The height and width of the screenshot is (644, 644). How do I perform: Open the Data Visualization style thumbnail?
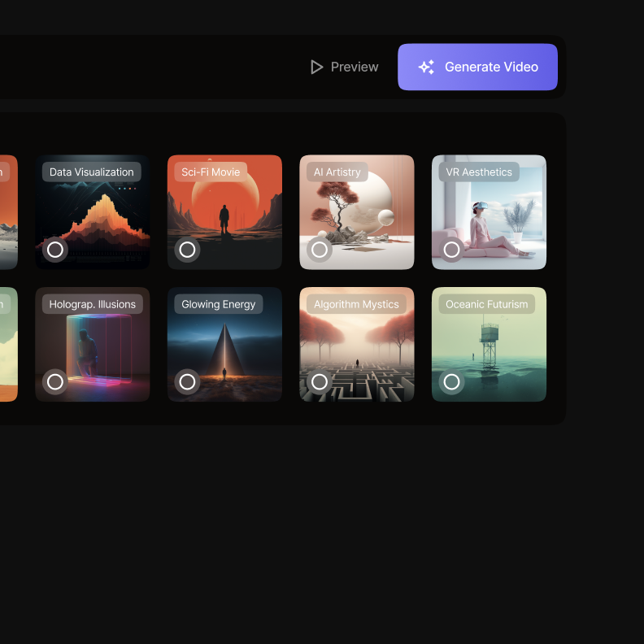(x=93, y=212)
